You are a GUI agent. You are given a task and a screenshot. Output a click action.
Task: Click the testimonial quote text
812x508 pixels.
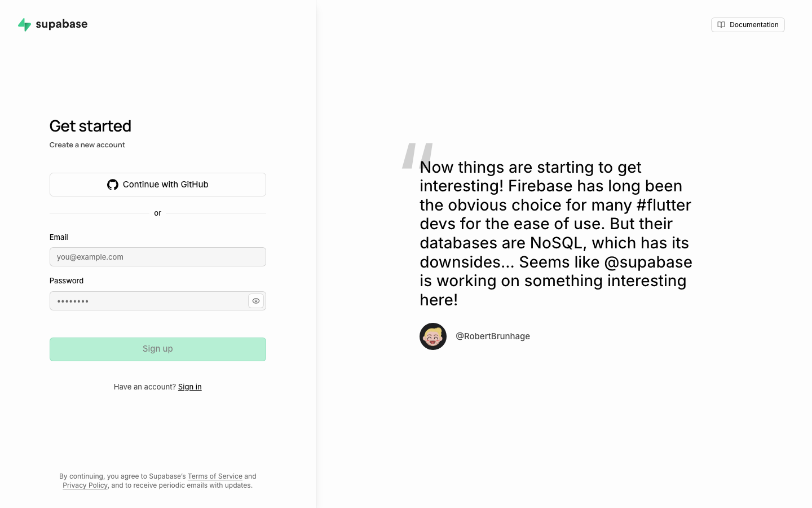coord(556,234)
